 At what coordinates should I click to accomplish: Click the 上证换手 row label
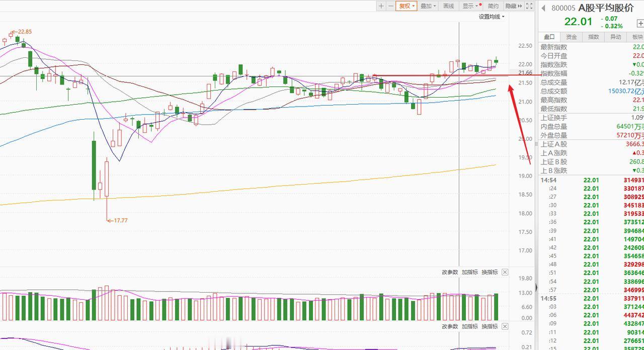pyautogui.click(x=554, y=118)
